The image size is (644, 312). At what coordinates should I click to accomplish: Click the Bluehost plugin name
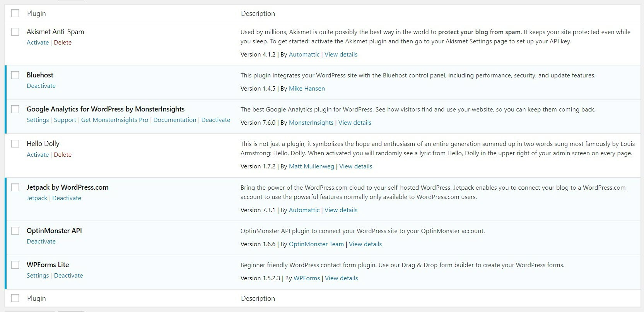[x=40, y=75]
